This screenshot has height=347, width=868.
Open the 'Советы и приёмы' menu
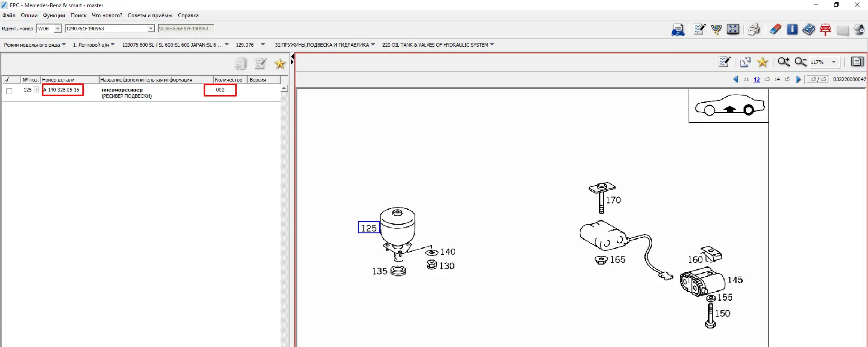[x=150, y=15]
